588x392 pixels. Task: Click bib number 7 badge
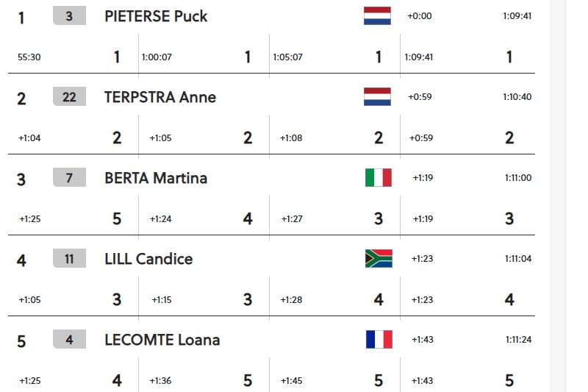tap(69, 177)
